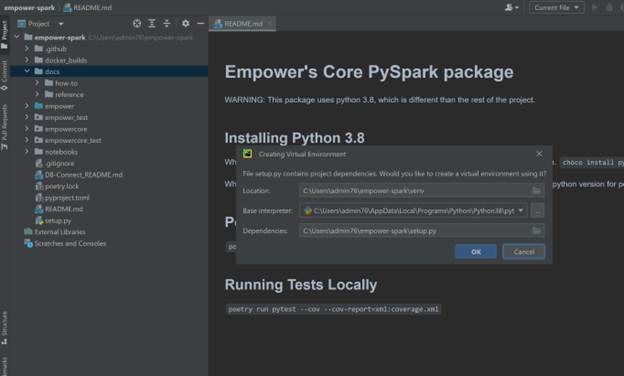The width and height of the screenshot is (624, 376).
Task: Cancel the virtual environment dialog
Action: pos(524,251)
